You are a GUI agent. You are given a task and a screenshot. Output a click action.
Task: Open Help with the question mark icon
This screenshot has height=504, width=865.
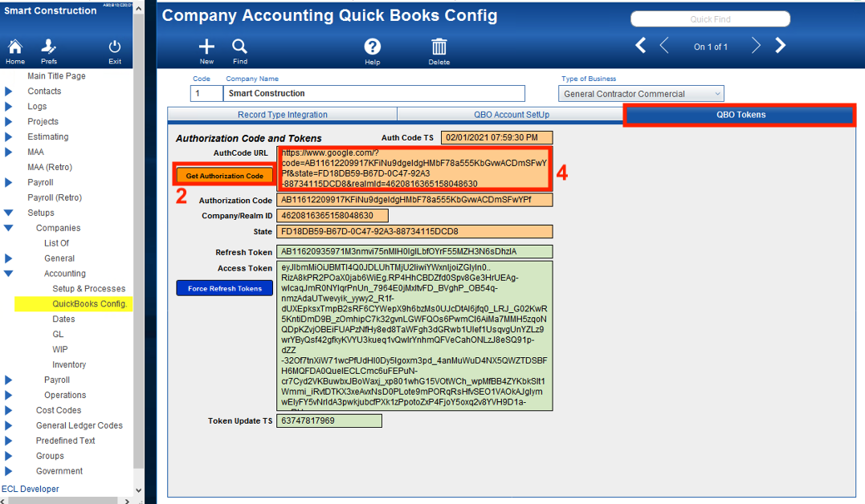(x=373, y=52)
